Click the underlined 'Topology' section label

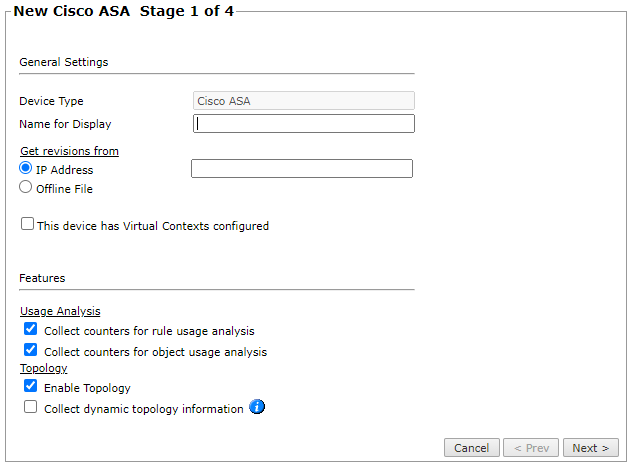(44, 368)
